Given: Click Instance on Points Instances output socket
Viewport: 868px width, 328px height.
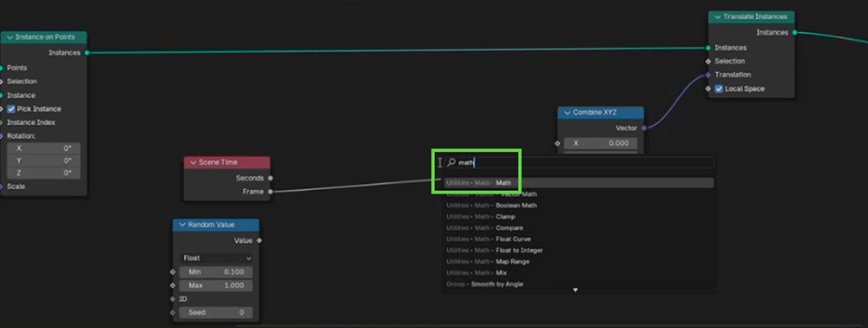Looking at the screenshot, I should [87, 53].
